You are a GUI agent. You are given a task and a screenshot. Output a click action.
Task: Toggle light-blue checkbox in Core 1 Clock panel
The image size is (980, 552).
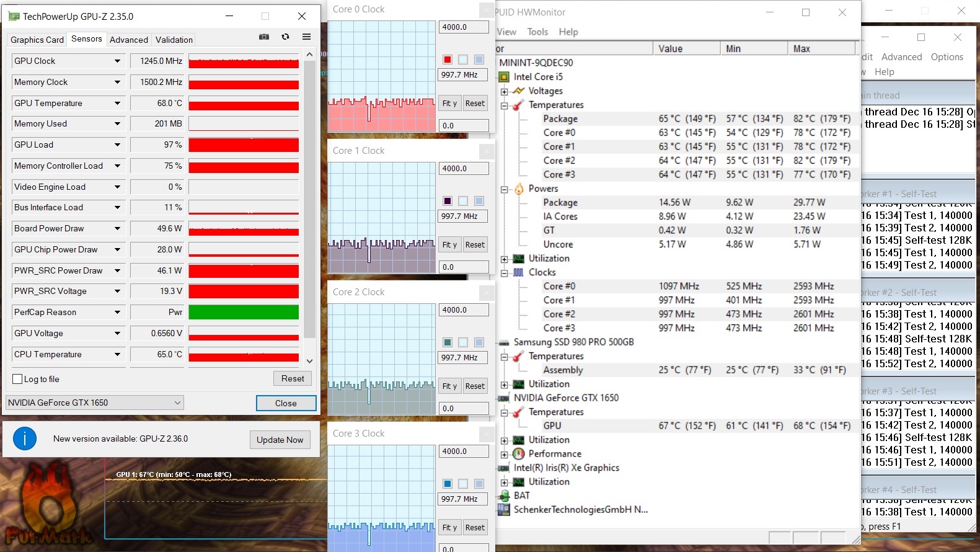(x=479, y=201)
